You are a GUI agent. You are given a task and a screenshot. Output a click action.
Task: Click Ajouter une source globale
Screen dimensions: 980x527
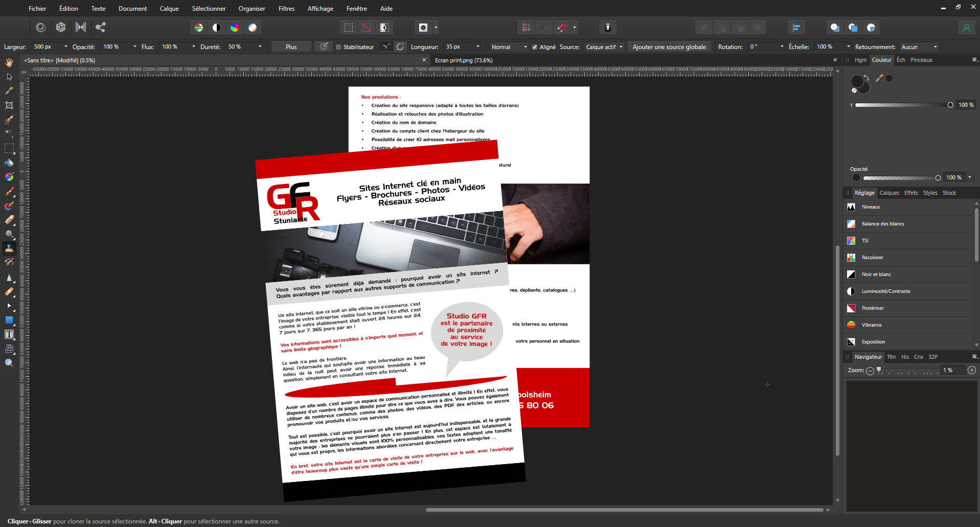(669, 47)
